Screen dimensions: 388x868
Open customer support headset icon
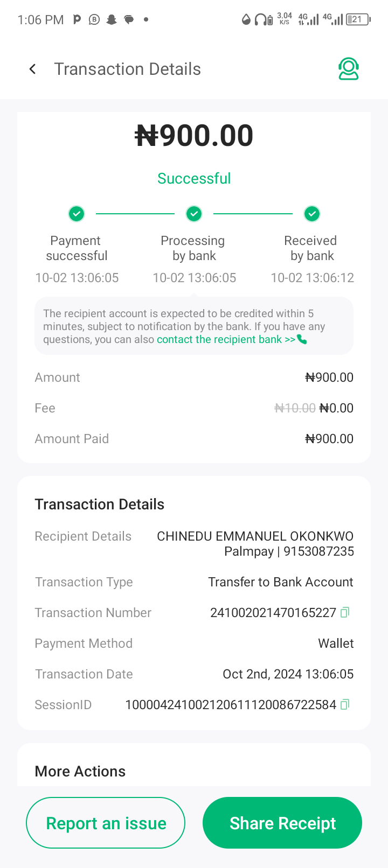pyautogui.click(x=349, y=69)
